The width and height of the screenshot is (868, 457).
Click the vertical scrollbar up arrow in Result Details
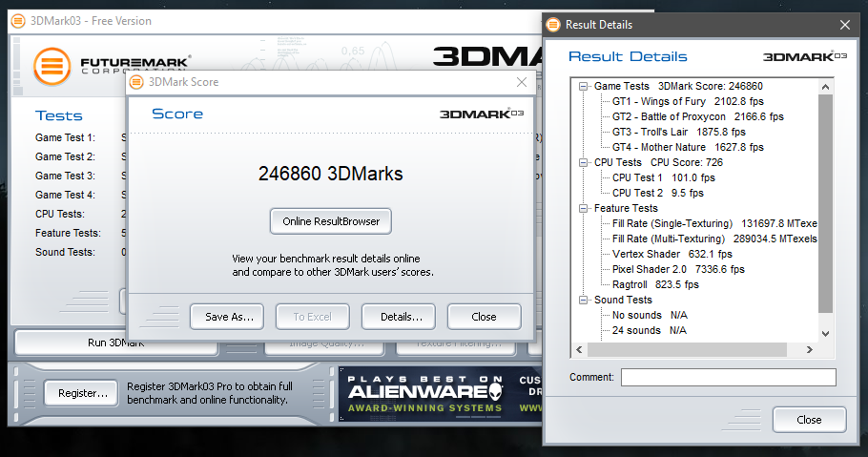(x=825, y=87)
